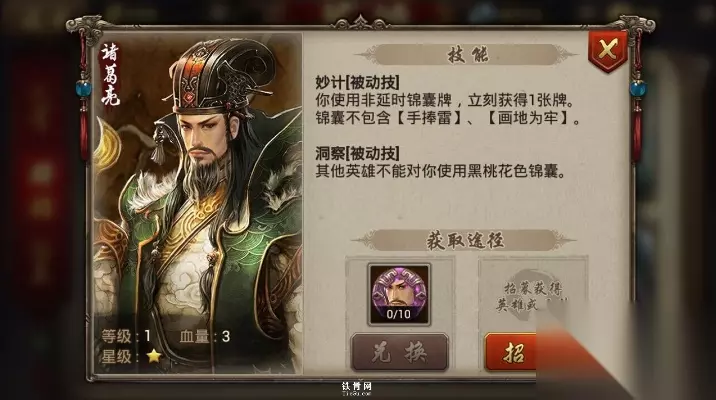Select the 技能 section header

(x=467, y=55)
